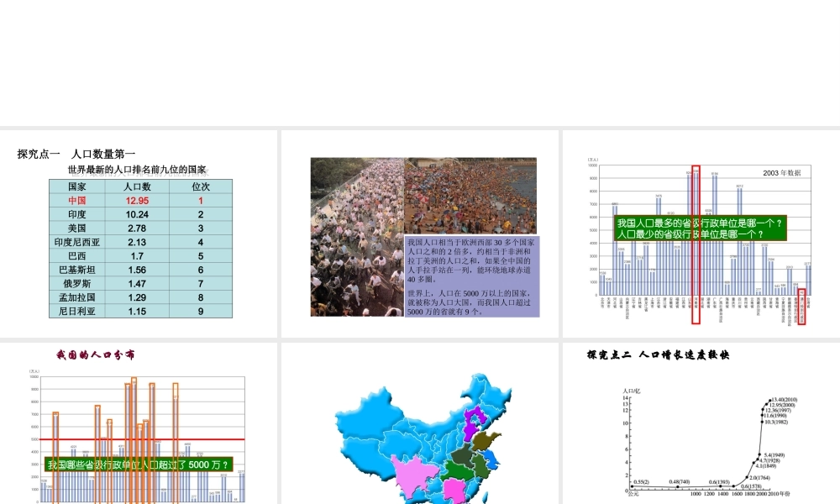The image size is (840, 504).
Task: Open the slide with the population ranking table
Action: tap(139, 234)
